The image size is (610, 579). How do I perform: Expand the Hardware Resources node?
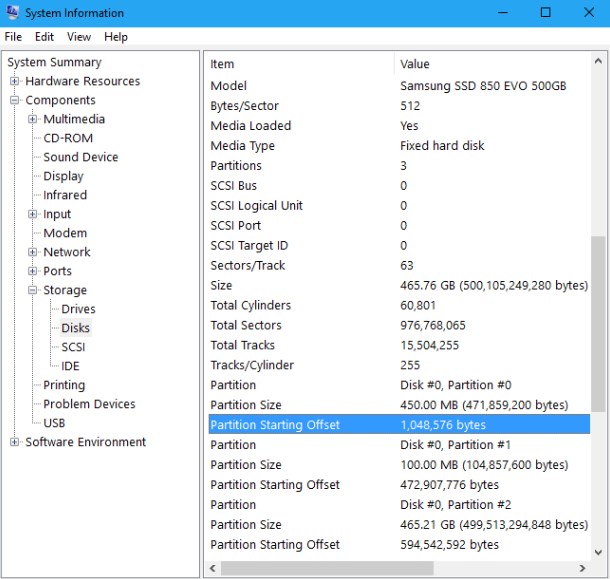point(14,81)
